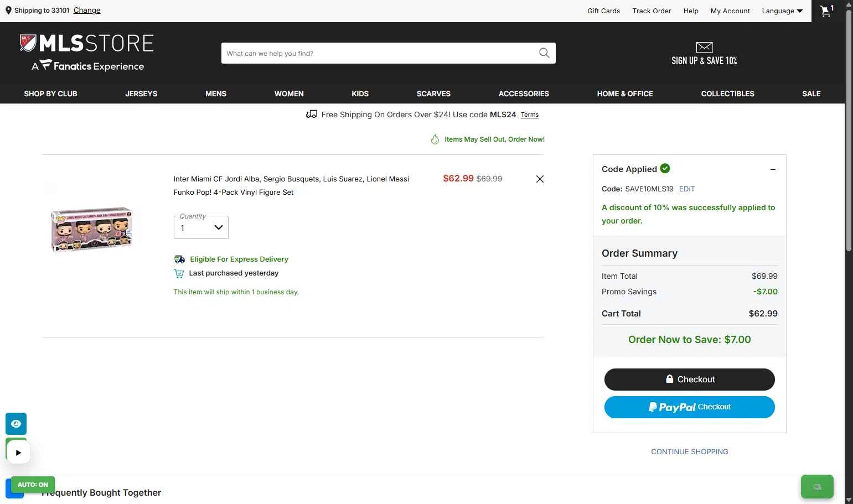Toggle the AUTO: ON switch
This screenshot has width=853, height=504.
tap(33, 485)
